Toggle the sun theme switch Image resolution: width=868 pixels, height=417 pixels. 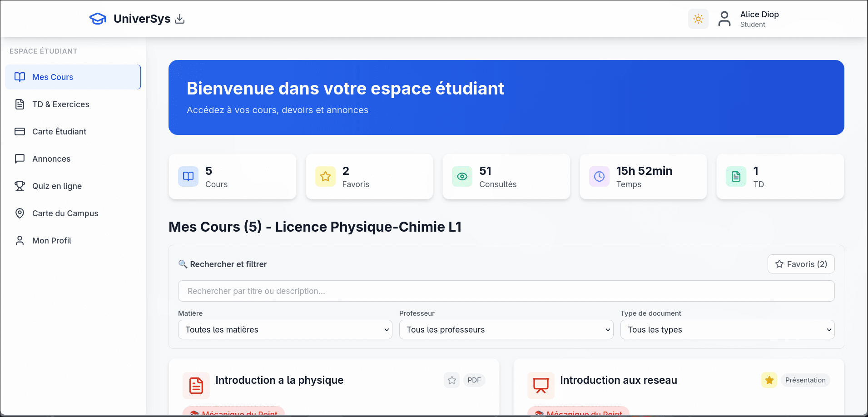click(698, 19)
